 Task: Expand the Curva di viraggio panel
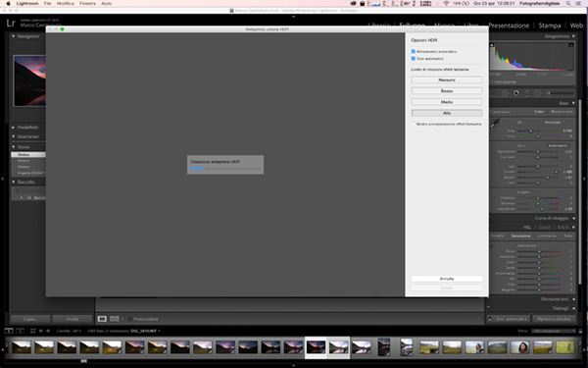(573, 218)
